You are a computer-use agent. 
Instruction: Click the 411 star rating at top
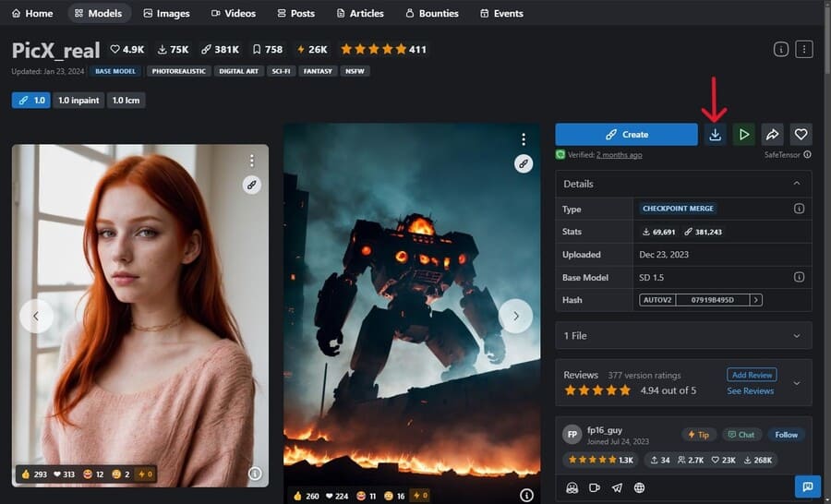pyautogui.click(x=383, y=49)
